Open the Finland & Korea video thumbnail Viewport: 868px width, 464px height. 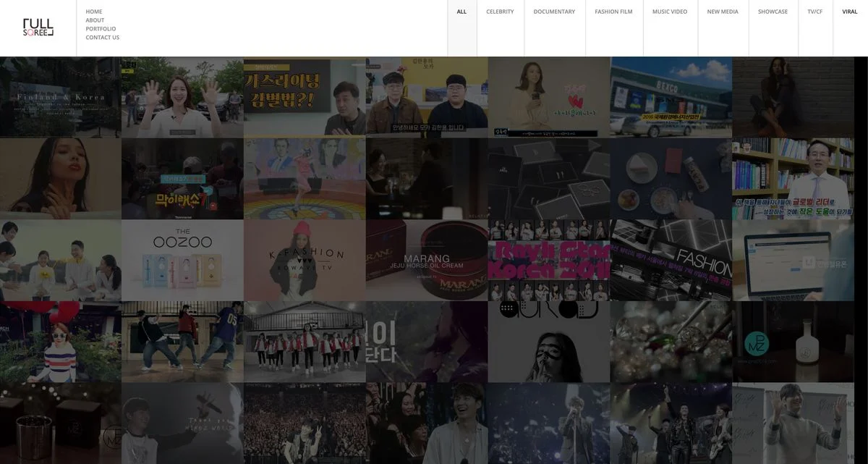[61, 97]
